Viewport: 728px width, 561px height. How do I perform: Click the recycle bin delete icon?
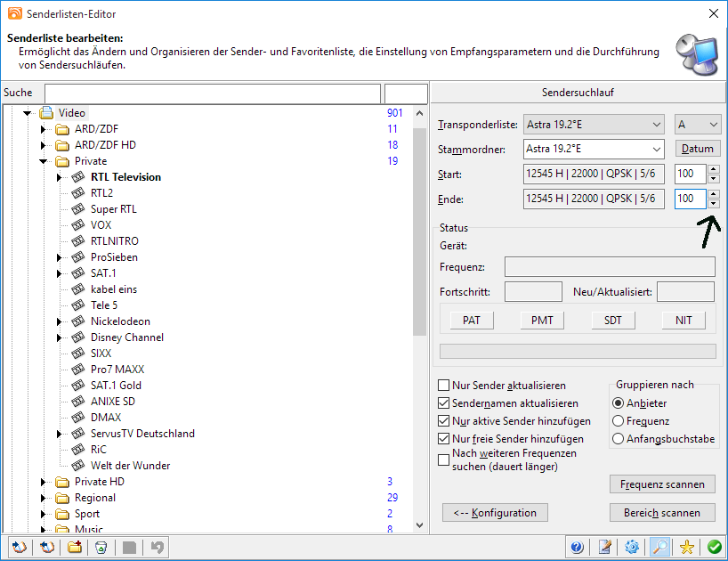[101, 547]
